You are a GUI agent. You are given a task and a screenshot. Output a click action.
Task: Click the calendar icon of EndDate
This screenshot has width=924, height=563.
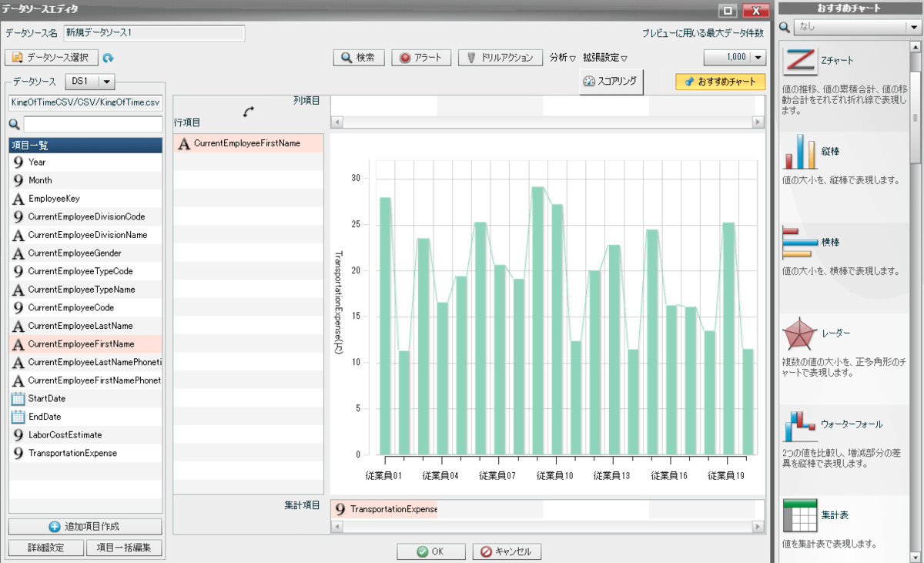point(18,417)
